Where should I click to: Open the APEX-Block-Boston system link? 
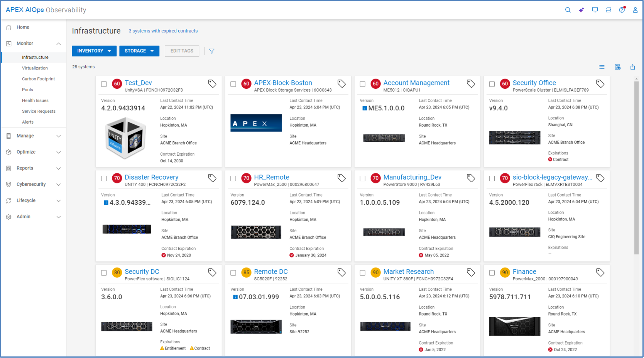coord(283,83)
